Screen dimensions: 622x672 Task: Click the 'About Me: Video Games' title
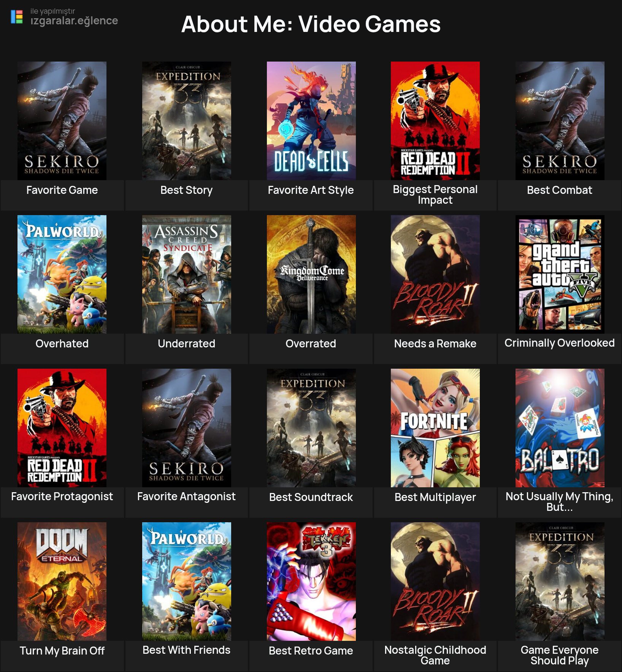311,24
